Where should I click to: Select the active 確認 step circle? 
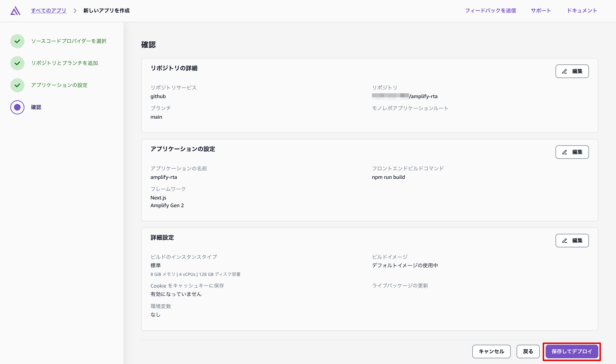click(17, 107)
